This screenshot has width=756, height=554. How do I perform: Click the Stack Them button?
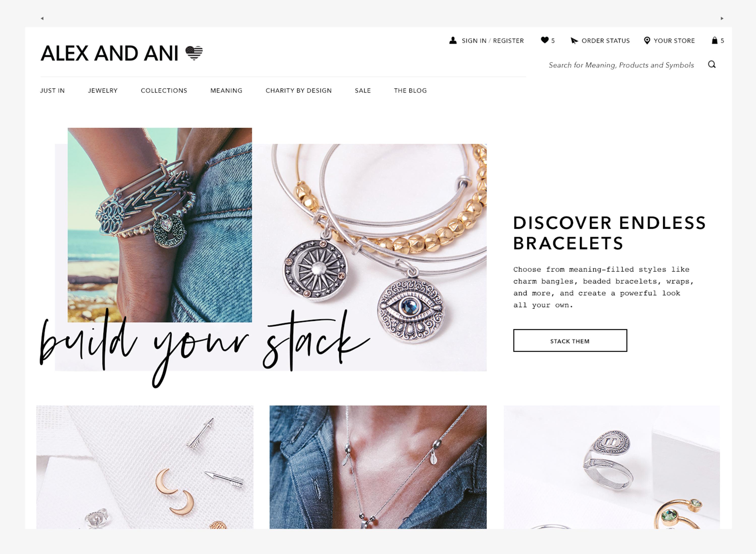[570, 340]
